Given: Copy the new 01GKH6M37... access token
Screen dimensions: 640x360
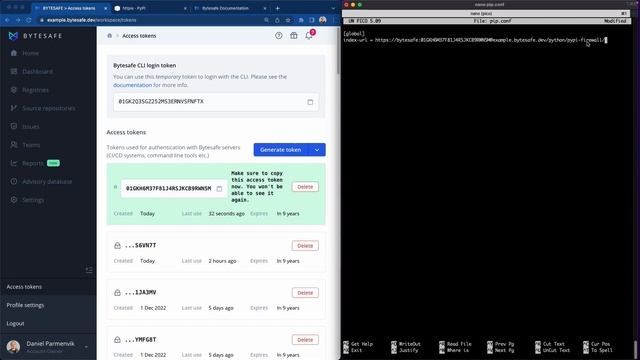Looking at the screenshot, I should coord(220,189).
